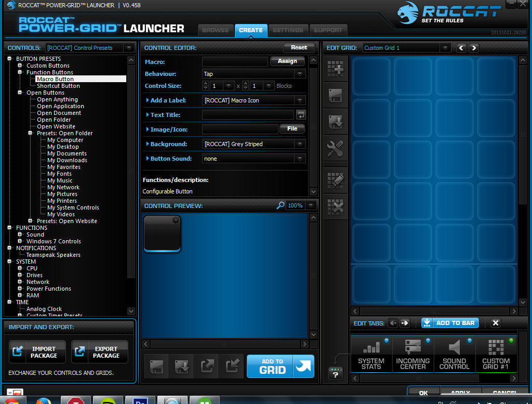This screenshot has height=404, width=532.
Task: Open the Support tab
Action: 328,30
